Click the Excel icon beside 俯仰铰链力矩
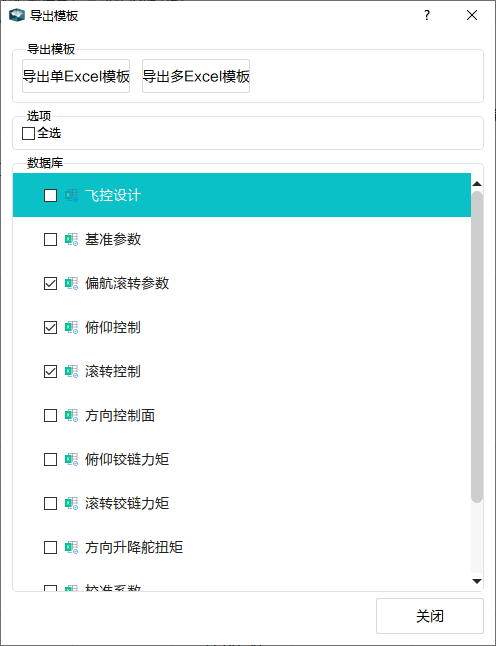This screenshot has width=496, height=646. (x=71, y=459)
